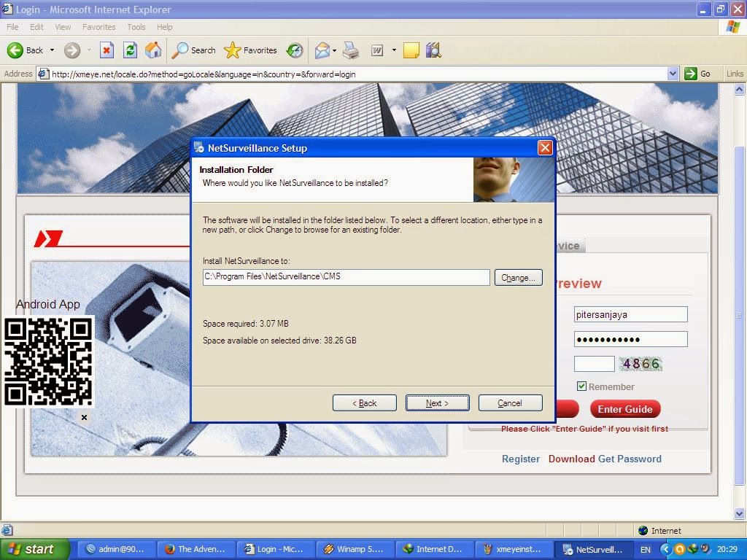
Task: Open the Favorites star panel
Action: coord(250,50)
